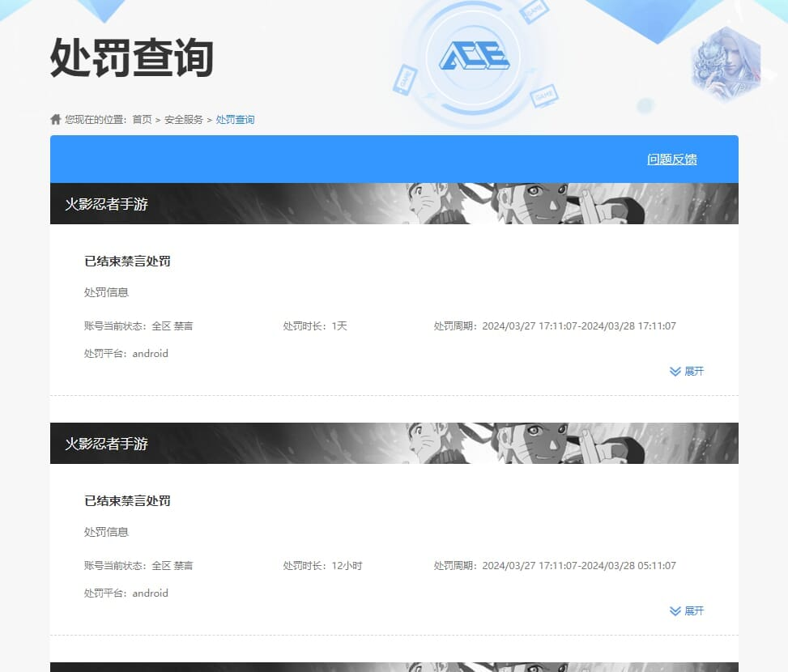Click the period ending 2024/03/28 17:11:07
788x672 pixels.
555,326
